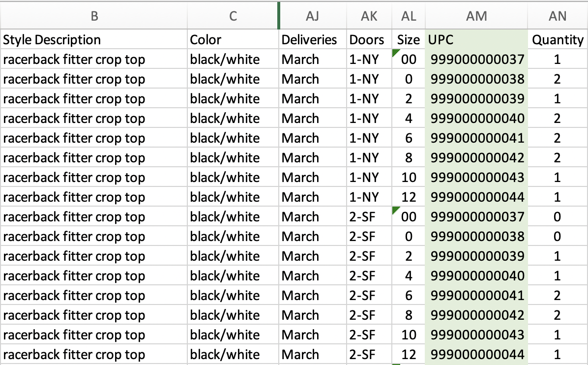Select column AK header
588x365 pixels.
coord(369,16)
